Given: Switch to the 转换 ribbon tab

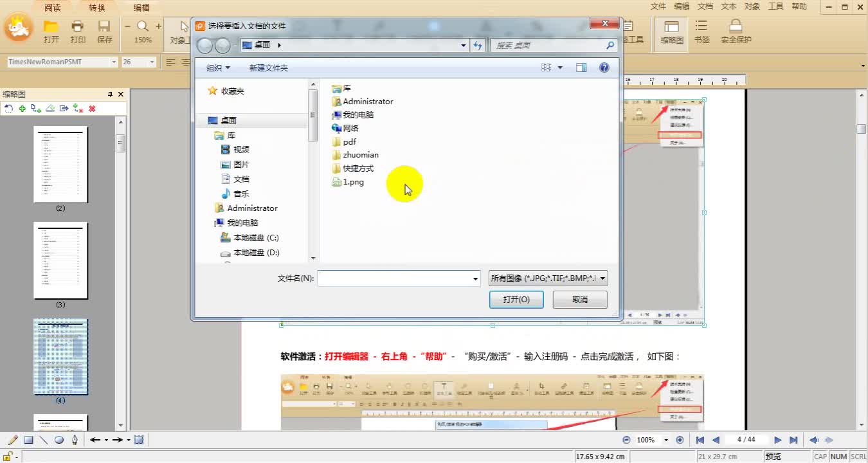Looking at the screenshot, I should point(96,7).
